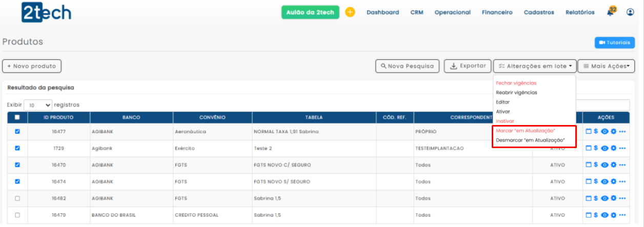Open the Exibir records-per-page dropdown
This screenshot has height=227, width=644.
[x=38, y=105]
